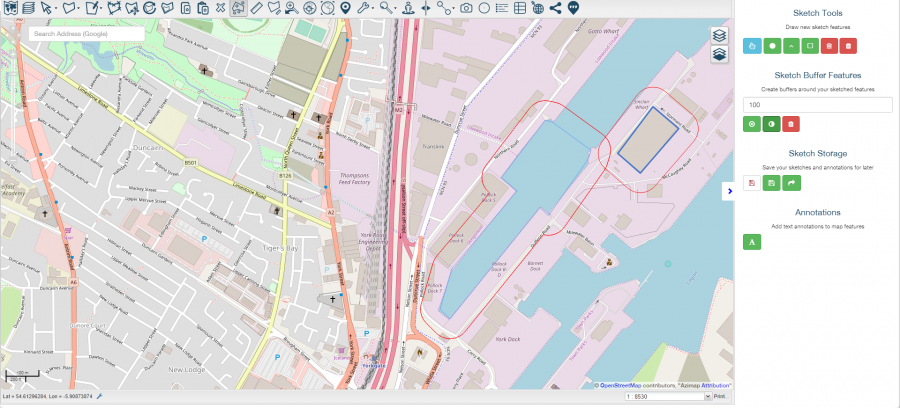Click the wrench beside the coordinates readout
The height and width of the screenshot is (408, 900).
pos(99,396)
